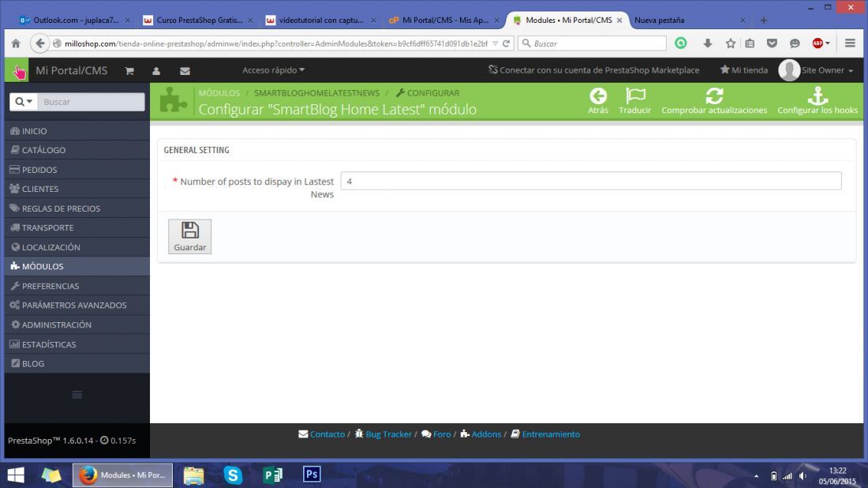Open Firefox downloads arrow icon
The height and width of the screenshot is (488, 868).
708,43
